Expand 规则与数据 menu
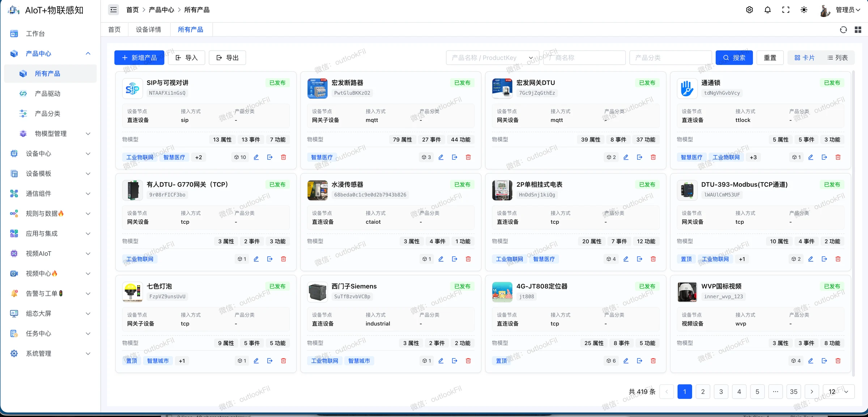This screenshot has width=868, height=417. [x=88, y=214]
